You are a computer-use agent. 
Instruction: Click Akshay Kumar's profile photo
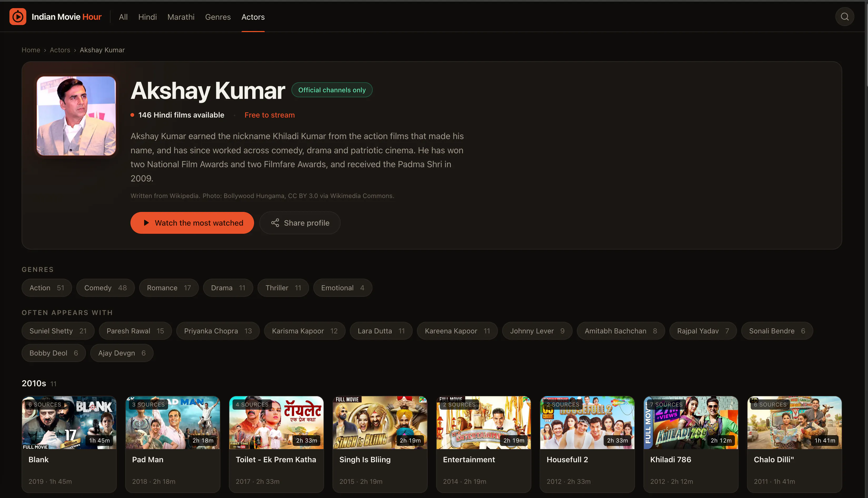click(x=76, y=116)
